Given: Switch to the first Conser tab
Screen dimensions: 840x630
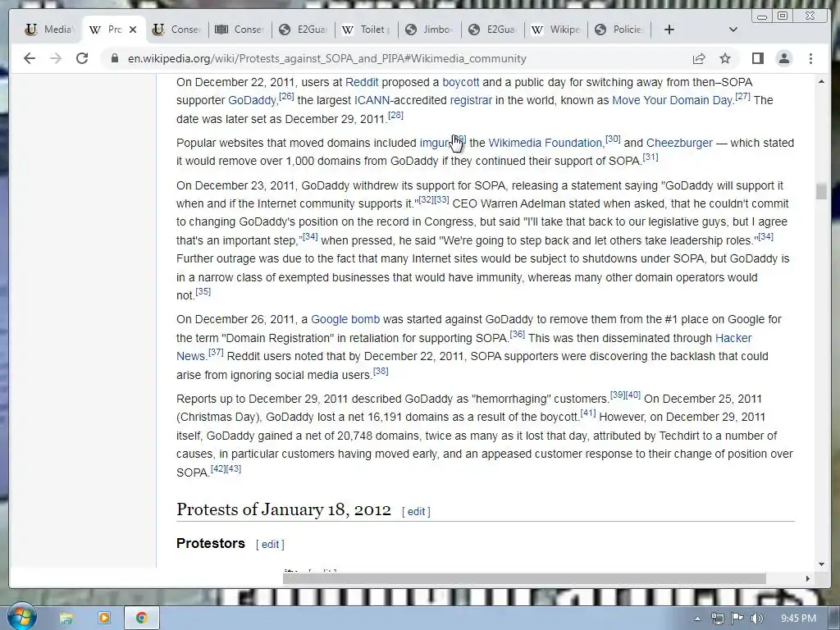Looking at the screenshot, I should 177,30.
